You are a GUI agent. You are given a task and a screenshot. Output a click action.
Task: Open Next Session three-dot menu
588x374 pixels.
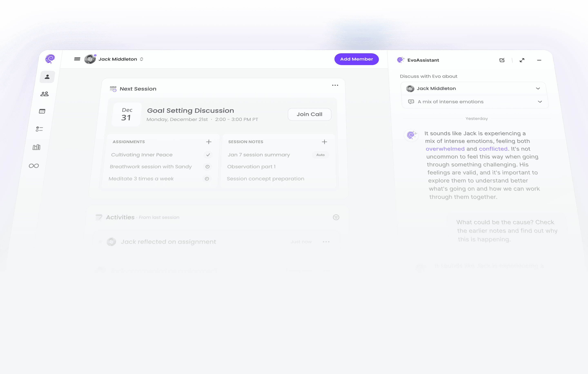pos(335,85)
